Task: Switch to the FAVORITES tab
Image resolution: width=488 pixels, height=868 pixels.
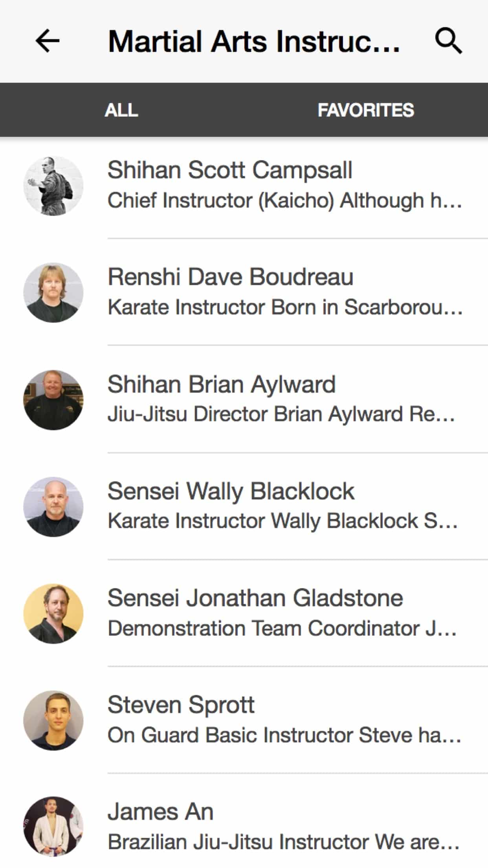Action: click(365, 110)
